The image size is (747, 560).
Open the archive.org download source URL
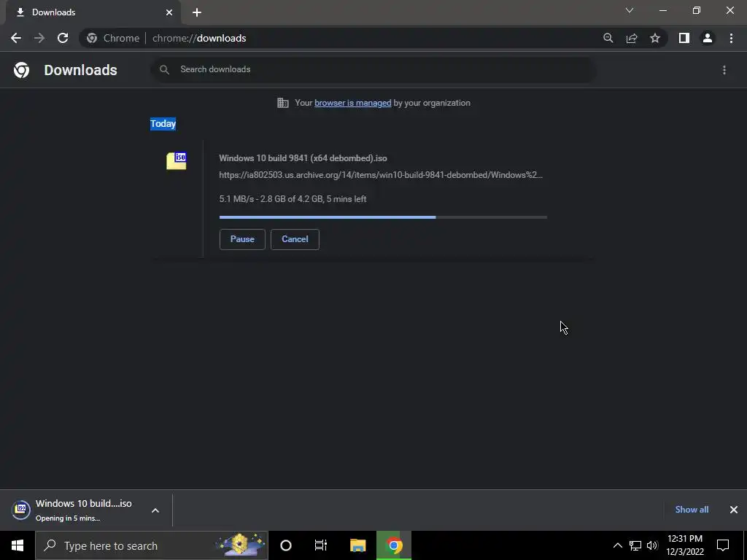pyautogui.click(x=381, y=175)
